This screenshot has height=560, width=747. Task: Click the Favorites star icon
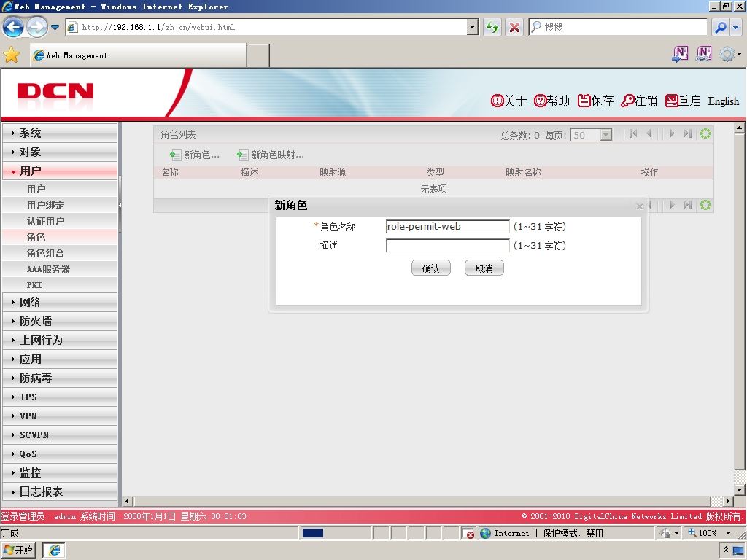point(12,55)
